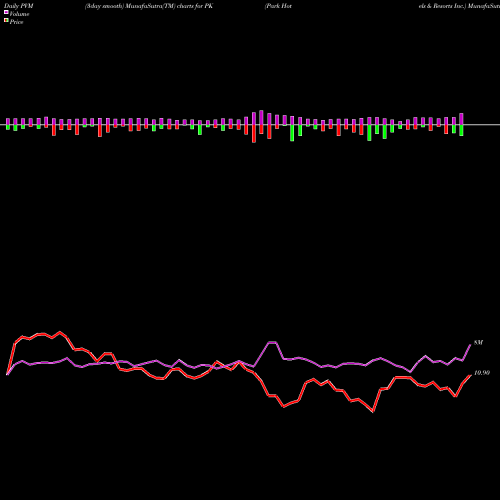Click the Volume legend color swatch
This screenshot has height=500, width=500.
tap(6, 13)
